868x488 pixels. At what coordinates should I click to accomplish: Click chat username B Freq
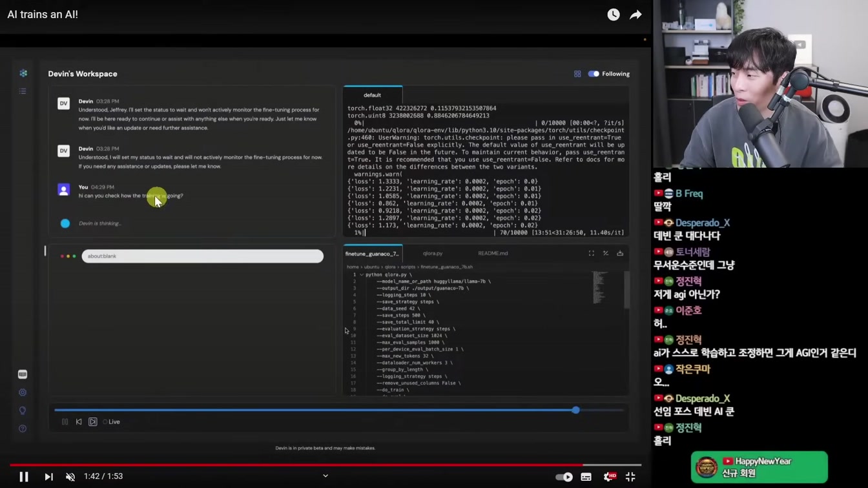689,194
